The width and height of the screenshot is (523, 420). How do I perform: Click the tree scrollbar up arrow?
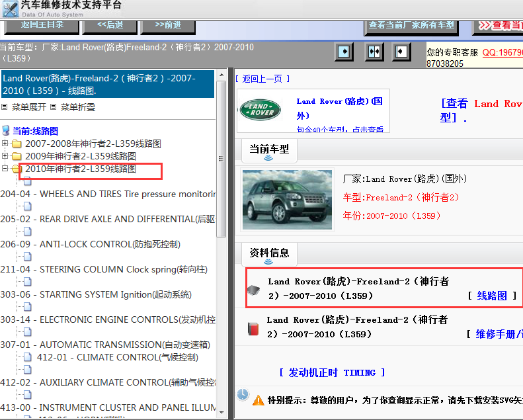pyautogui.click(x=221, y=75)
